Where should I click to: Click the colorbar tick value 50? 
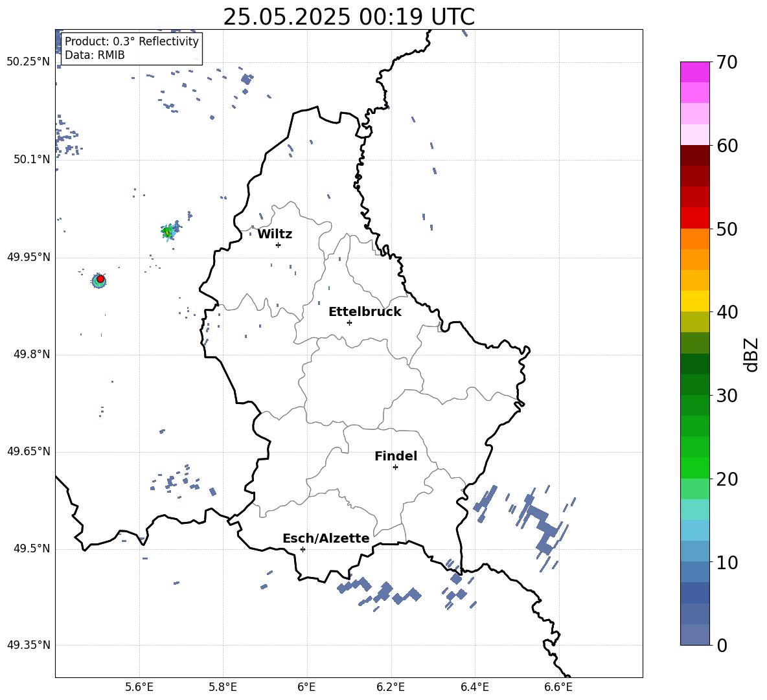tap(727, 229)
